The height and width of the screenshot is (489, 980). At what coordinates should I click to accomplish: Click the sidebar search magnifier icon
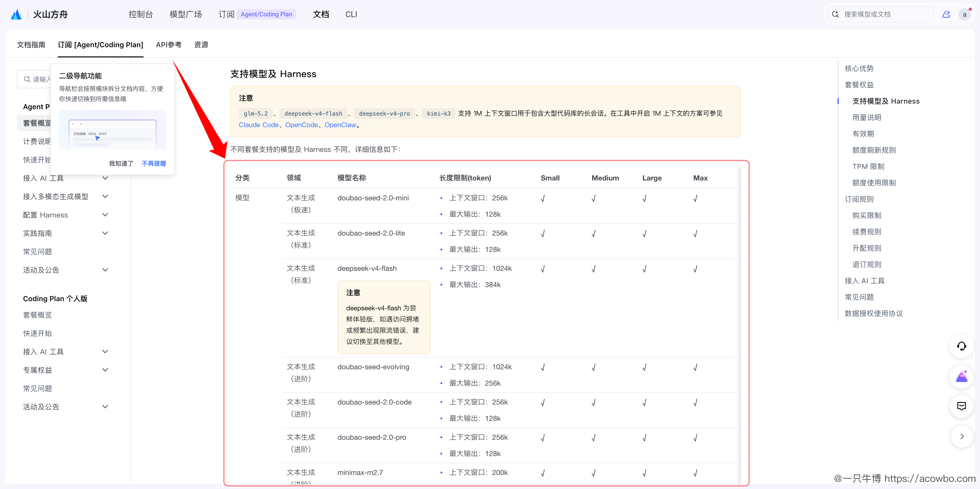click(x=27, y=79)
